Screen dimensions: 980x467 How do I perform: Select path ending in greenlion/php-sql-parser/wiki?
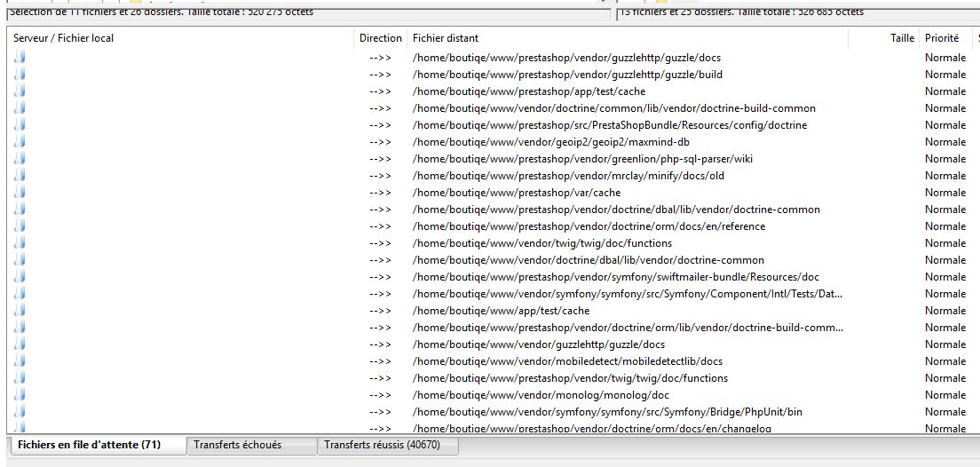tap(582, 159)
